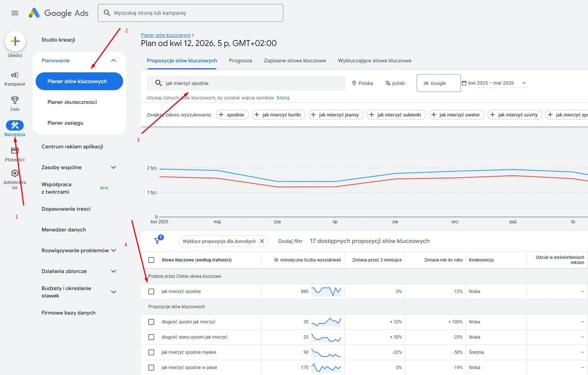The image size is (588, 375).
Task: Click the polski language translate icon
Action: click(x=388, y=83)
